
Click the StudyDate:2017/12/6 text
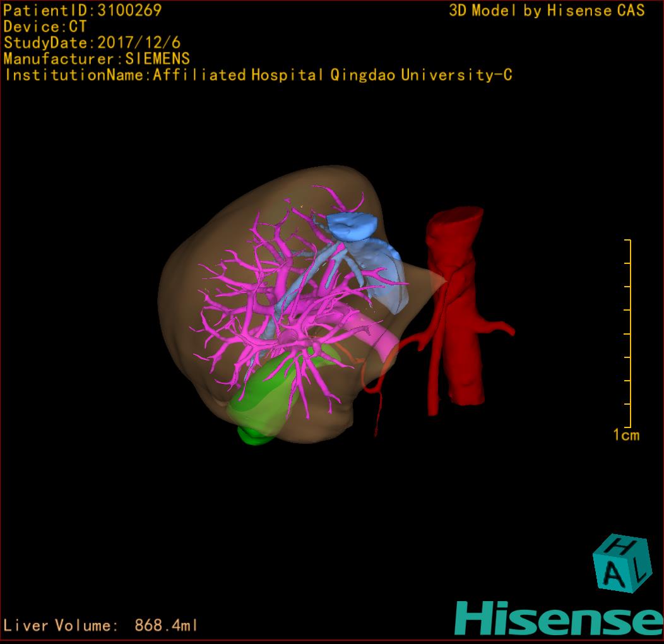pyautogui.click(x=92, y=43)
